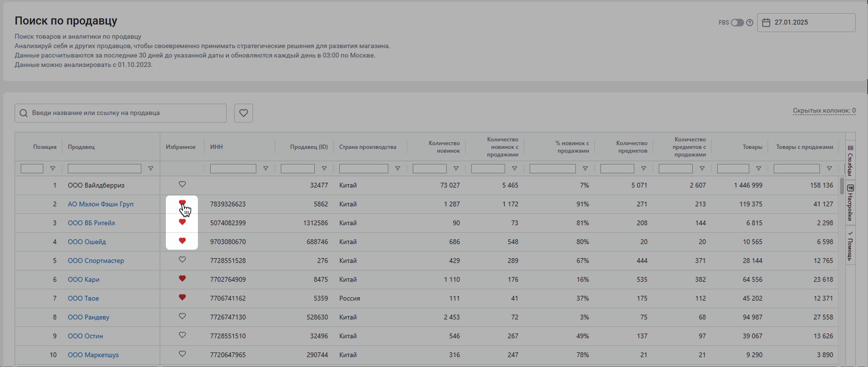This screenshot has width=868, height=367.
Task: Add ООО Остин to favorites
Action: [182, 335]
